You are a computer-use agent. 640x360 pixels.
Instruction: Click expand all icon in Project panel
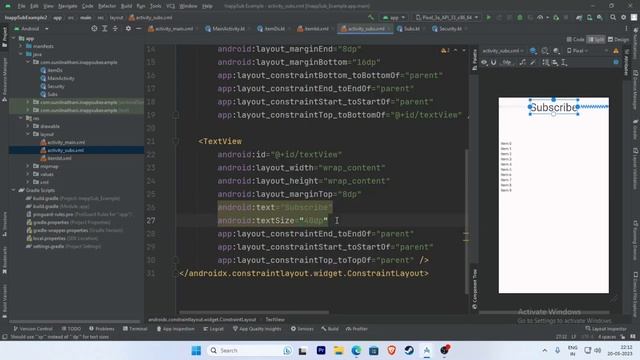(x=104, y=29)
